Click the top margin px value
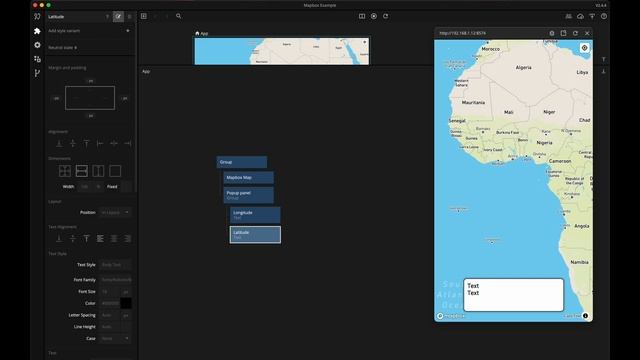Viewport: 640px width, 360px height. tap(90, 81)
